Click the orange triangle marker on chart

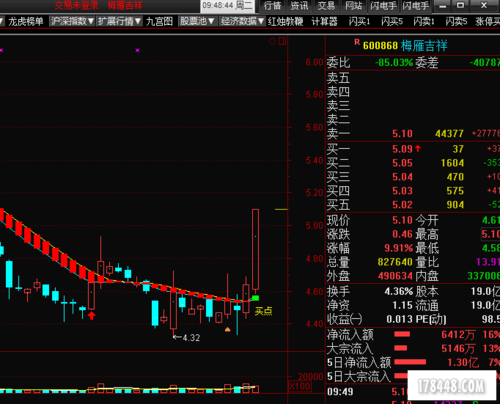click(x=227, y=329)
